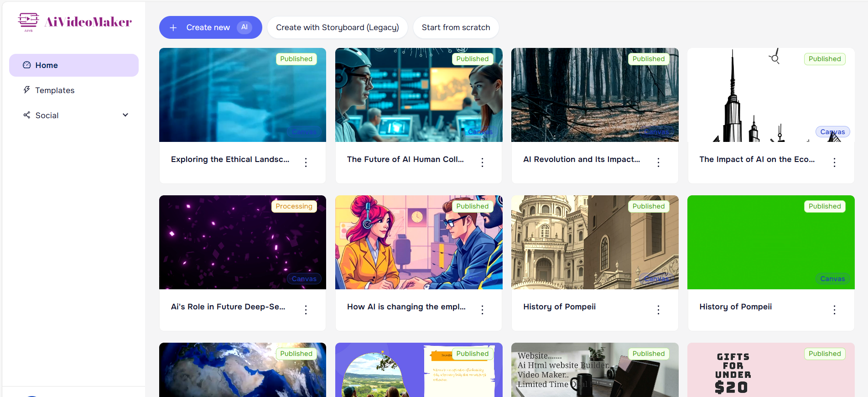Click Create new AI button
Image resolution: width=868 pixels, height=397 pixels.
[x=210, y=27]
